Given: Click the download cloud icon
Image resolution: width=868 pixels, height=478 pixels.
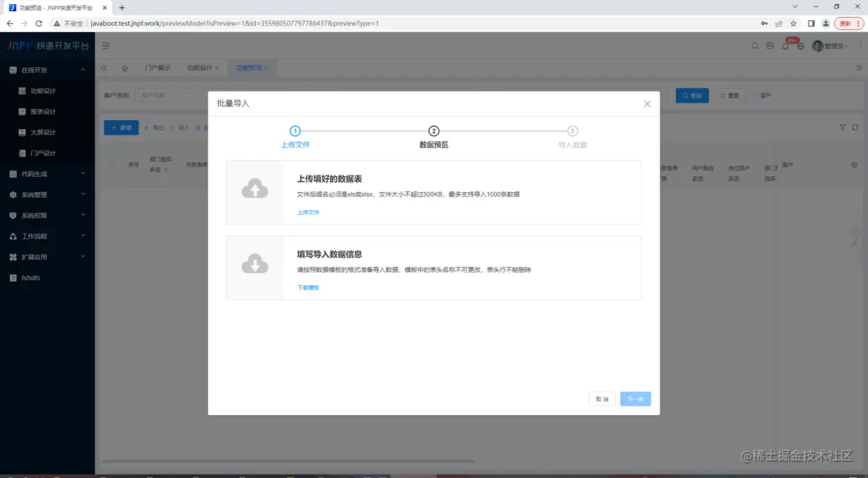Looking at the screenshot, I should coord(255,263).
